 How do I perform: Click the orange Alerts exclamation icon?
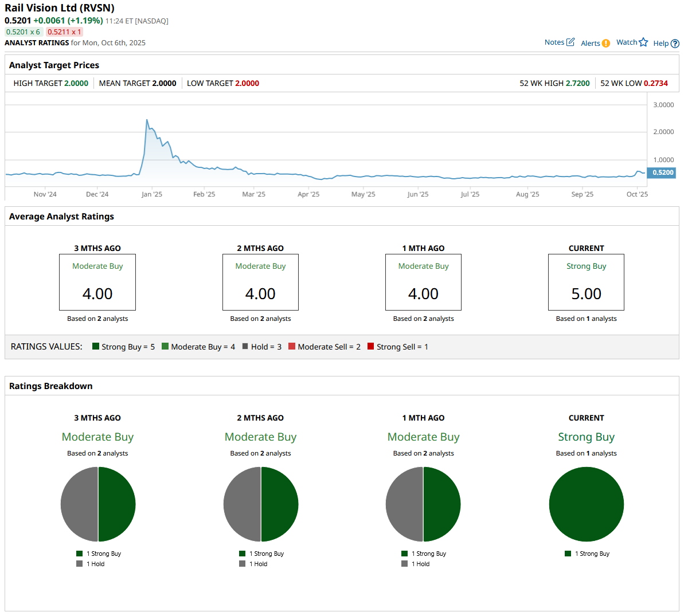tap(606, 44)
